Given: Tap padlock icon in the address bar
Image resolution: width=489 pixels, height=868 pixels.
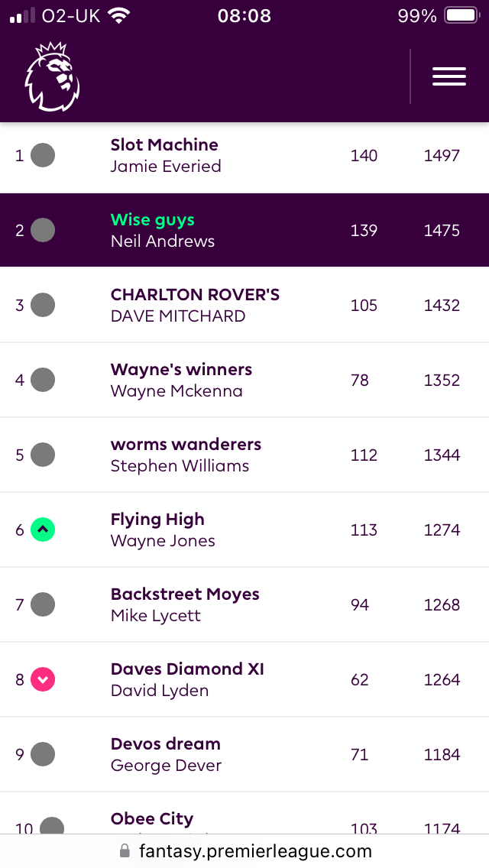Looking at the screenshot, I should click(x=125, y=850).
